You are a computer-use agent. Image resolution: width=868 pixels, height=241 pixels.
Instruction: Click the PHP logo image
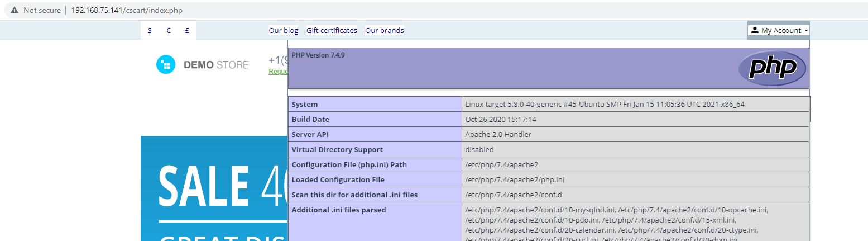coord(772,68)
